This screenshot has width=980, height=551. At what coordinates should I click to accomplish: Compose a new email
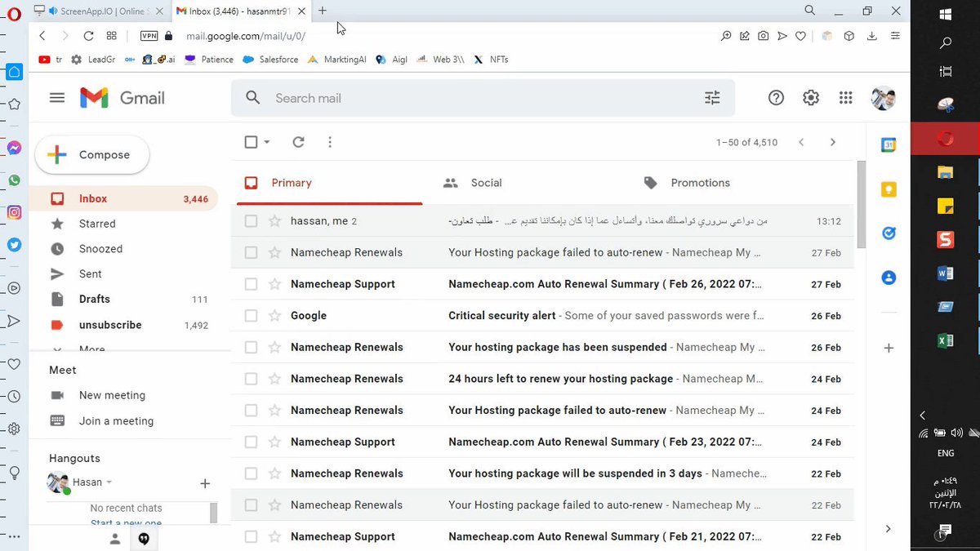click(92, 155)
